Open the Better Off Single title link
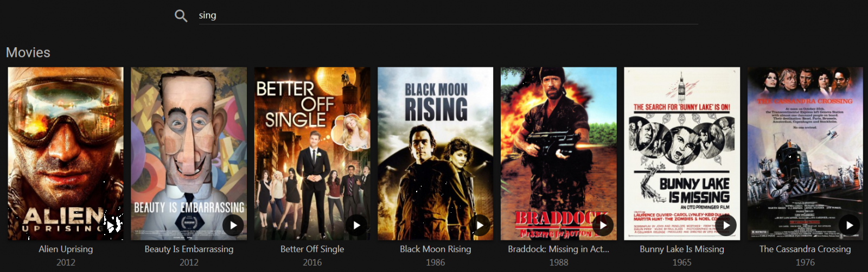The width and height of the screenshot is (868, 272). 312,249
